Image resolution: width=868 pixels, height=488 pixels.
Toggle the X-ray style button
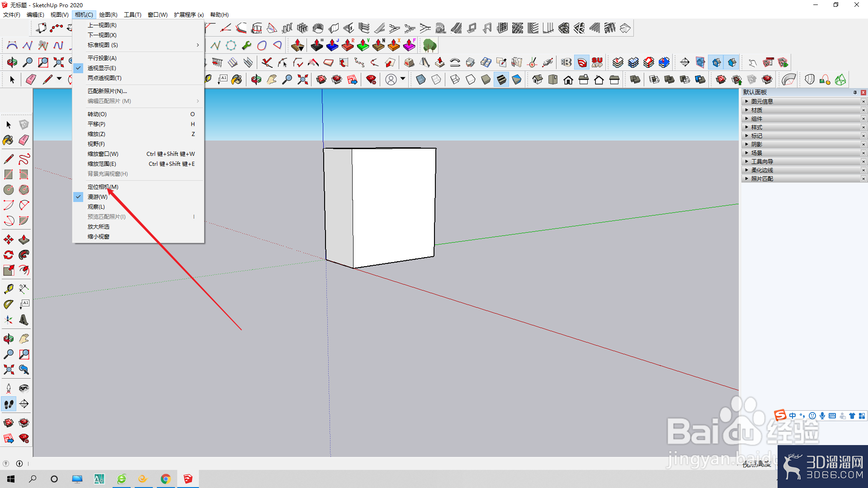pos(421,80)
